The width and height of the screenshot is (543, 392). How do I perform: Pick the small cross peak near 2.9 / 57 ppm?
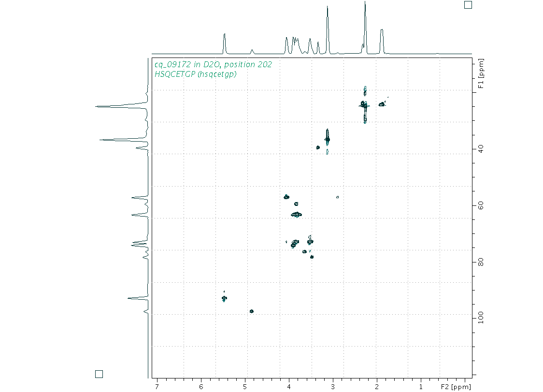[x=338, y=197]
